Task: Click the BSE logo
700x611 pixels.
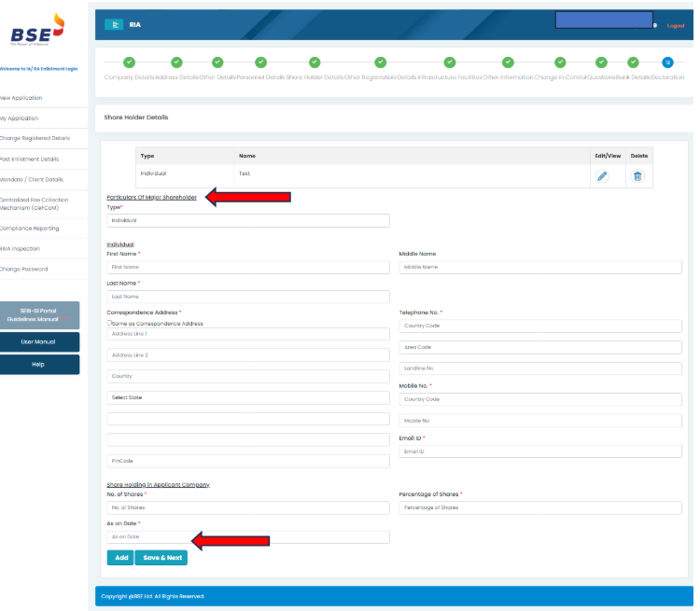Action: pyautogui.click(x=37, y=33)
